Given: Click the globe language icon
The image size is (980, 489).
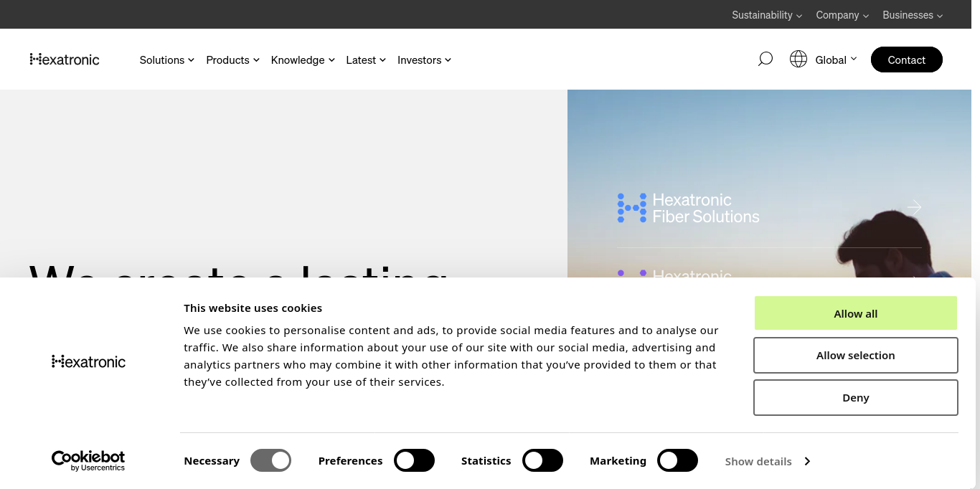Looking at the screenshot, I should (x=798, y=59).
